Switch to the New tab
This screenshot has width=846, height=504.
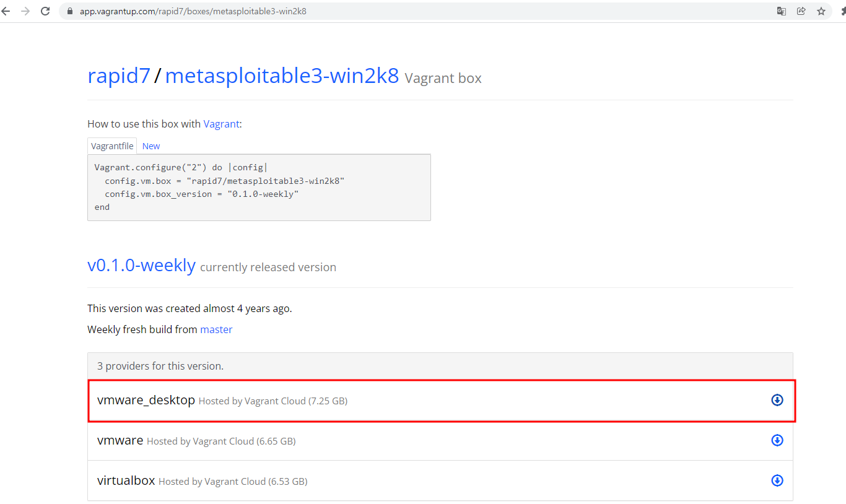151,146
